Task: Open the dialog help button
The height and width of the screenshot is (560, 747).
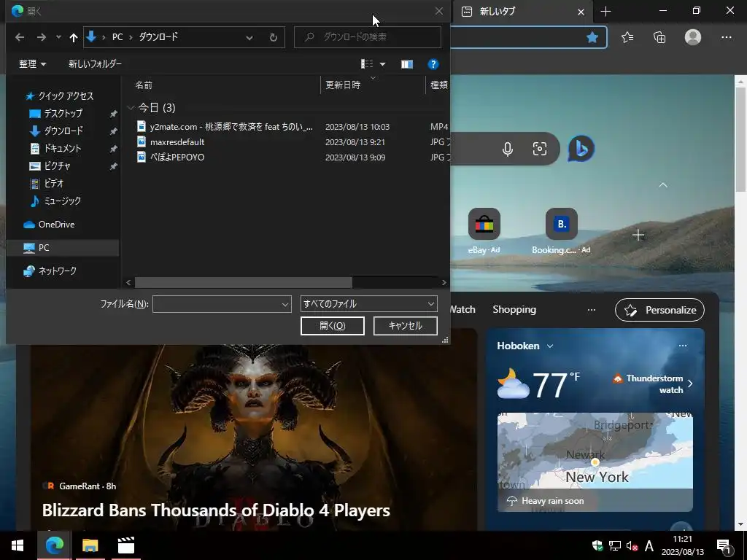Action: [x=433, y=64]
